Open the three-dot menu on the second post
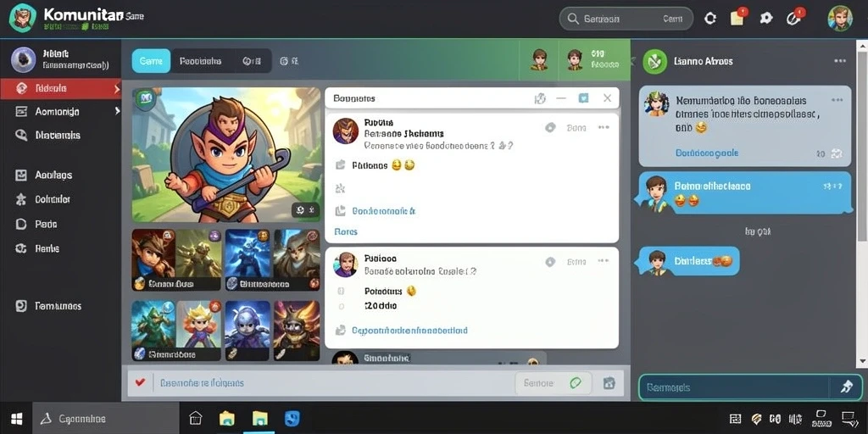This screenshot has width=868, height=434. pos(604,261)
